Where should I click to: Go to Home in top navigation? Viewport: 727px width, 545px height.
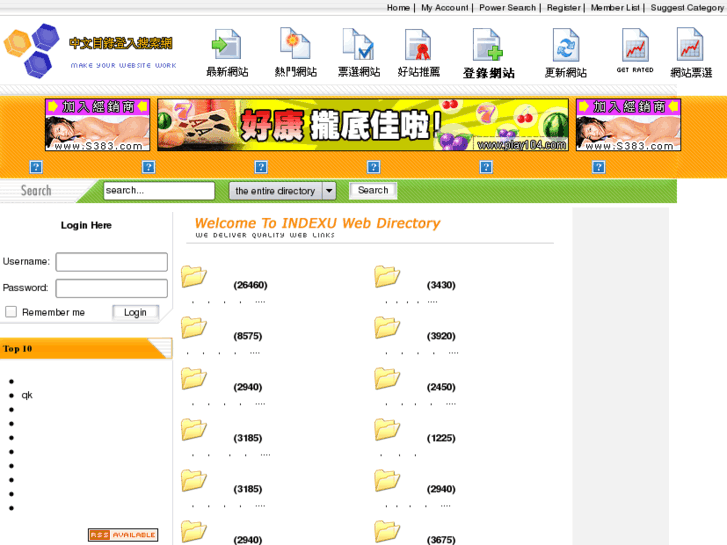click(398, 8)
